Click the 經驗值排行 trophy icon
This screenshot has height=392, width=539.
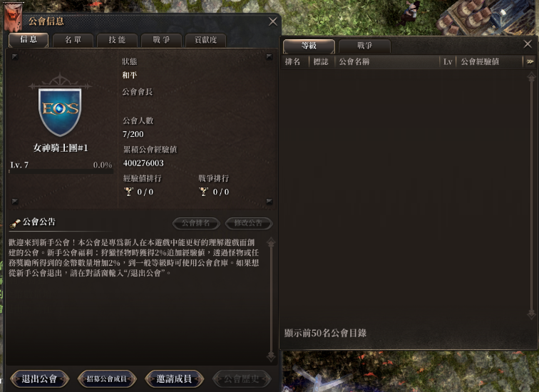tap(129, 191)
